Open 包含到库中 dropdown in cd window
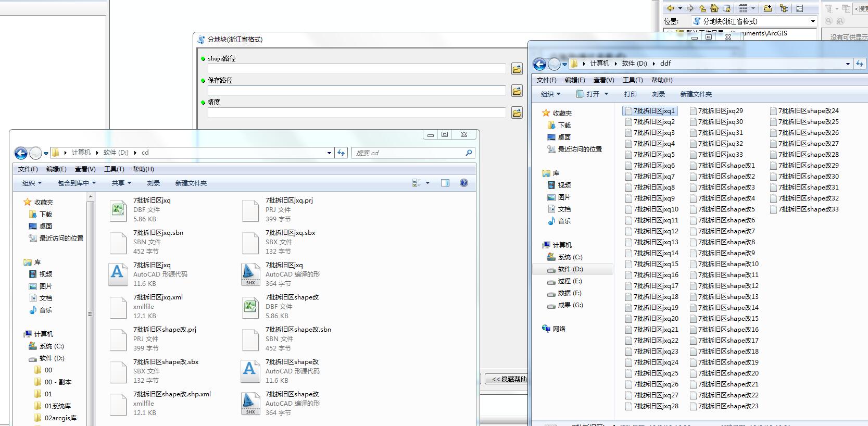This screenshot has height=426, width=868. (77, 183)
